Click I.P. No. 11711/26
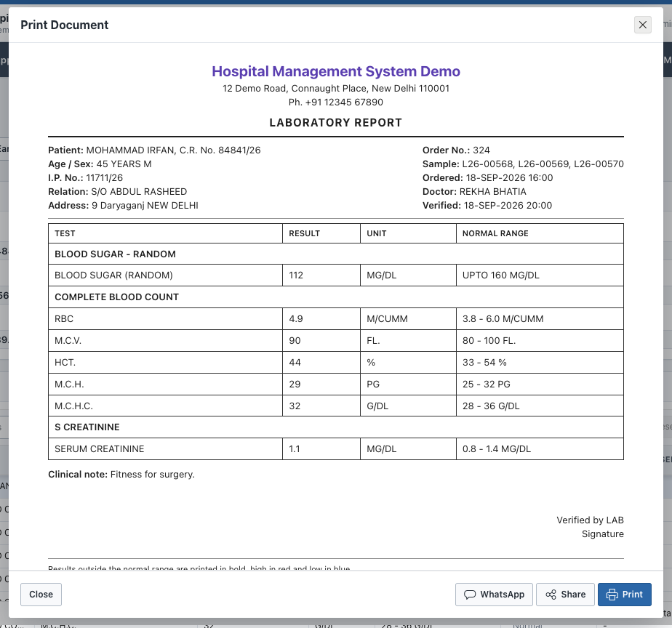 (85, 178)
